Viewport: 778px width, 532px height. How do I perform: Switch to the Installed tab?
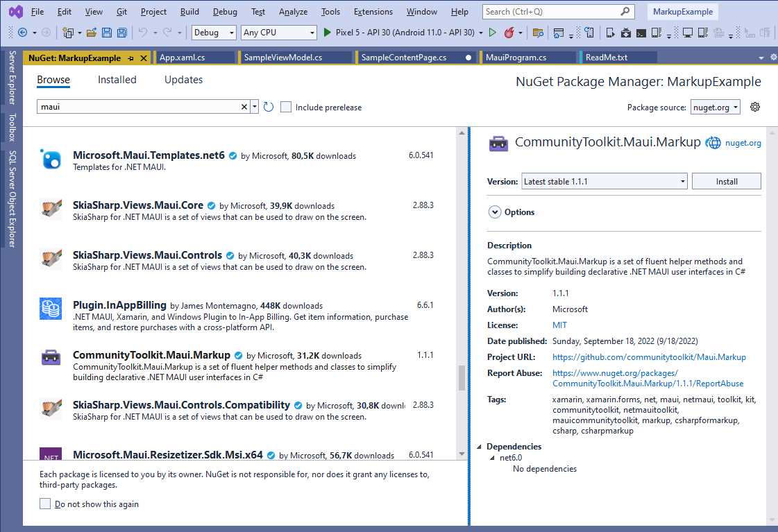pyautogui.click(x=117, y=80)
